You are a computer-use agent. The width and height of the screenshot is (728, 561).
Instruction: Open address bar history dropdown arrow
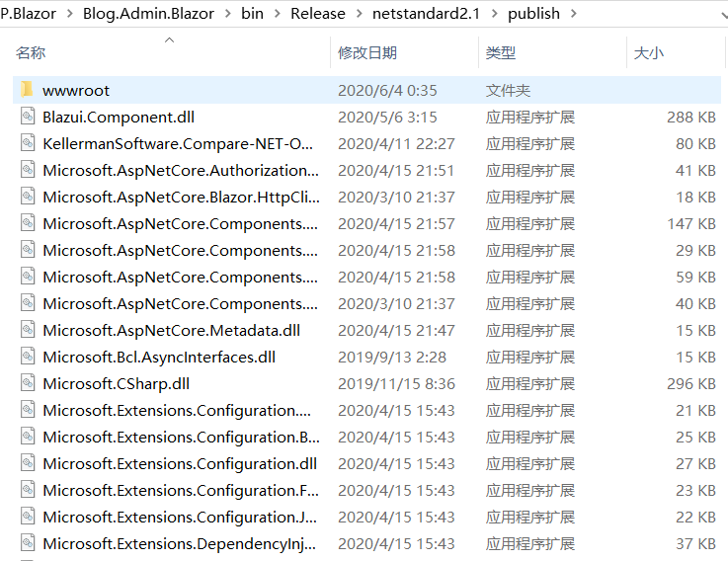coord(724,15)
